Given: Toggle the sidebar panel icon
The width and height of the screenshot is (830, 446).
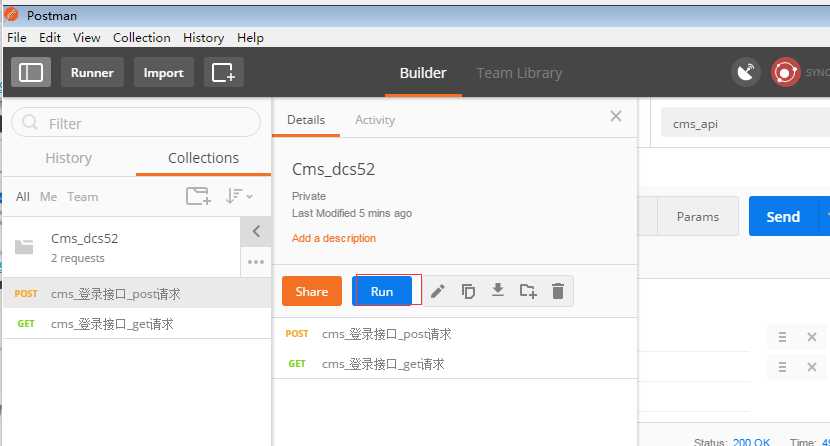Looking at the screenshot, I should pyautogui.click(x=31, y=72).
